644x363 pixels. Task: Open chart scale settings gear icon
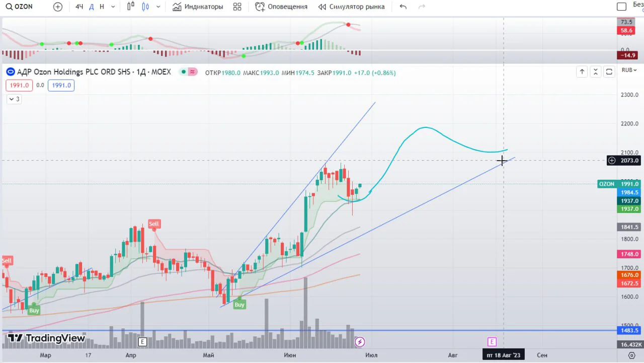632,355
